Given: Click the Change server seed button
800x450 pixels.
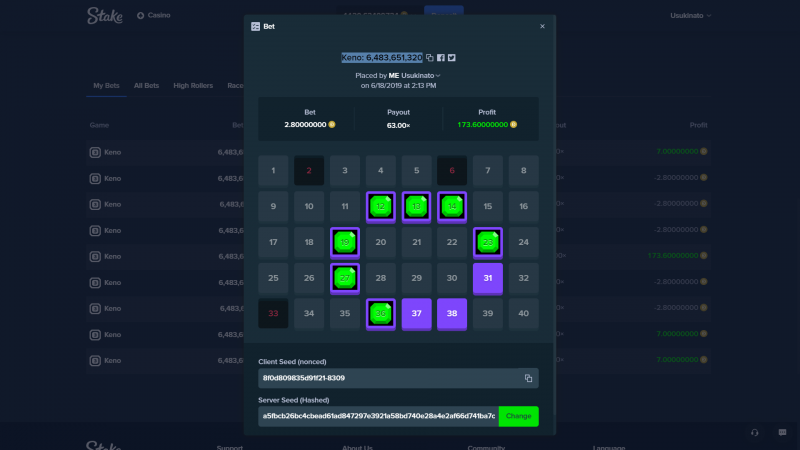Looking at the screenshot, I should [x=518, y=416].
